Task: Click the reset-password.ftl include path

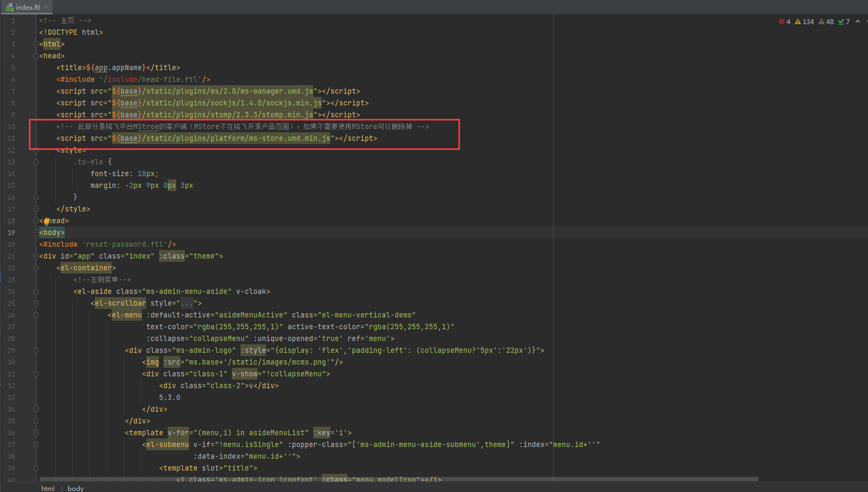Action: point(126,245)
